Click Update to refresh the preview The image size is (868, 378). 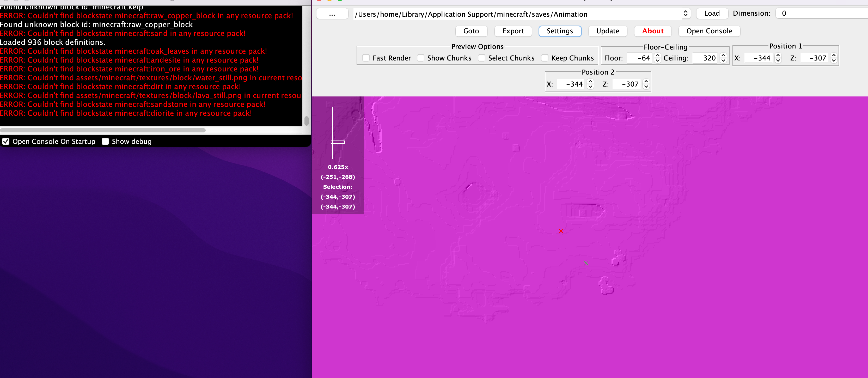pos(607,31)
